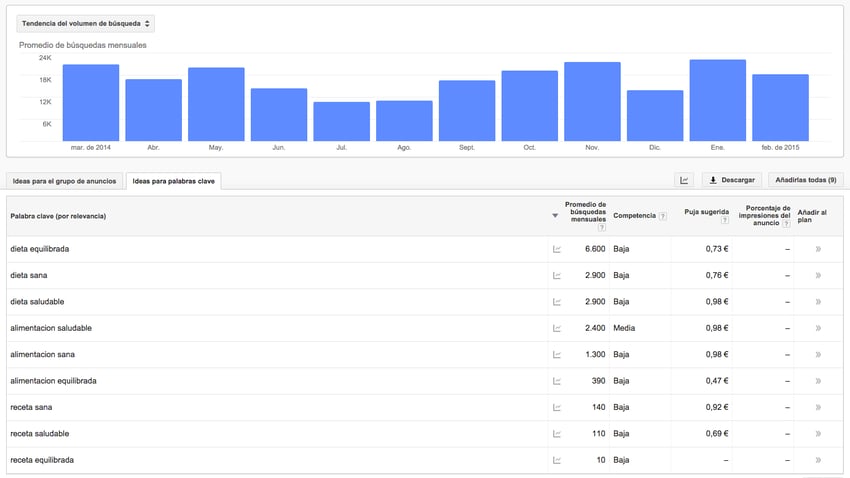Add receta equilibrada to plan arrows icon

pos(818,460)
